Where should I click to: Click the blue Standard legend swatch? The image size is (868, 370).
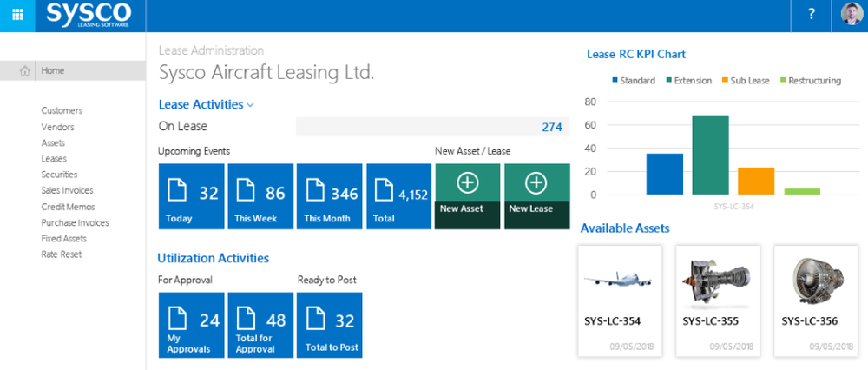click(x=615, y=80)
